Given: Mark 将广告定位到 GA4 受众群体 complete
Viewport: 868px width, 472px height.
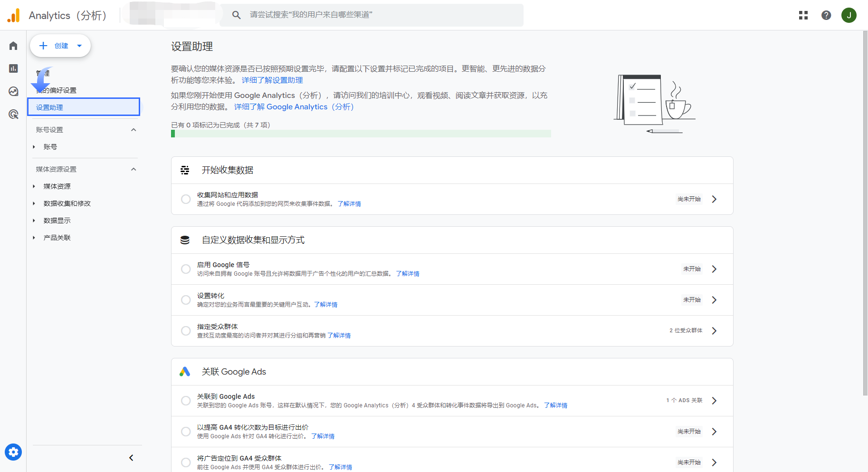Looking at the screenshot, I should (186, 462).
